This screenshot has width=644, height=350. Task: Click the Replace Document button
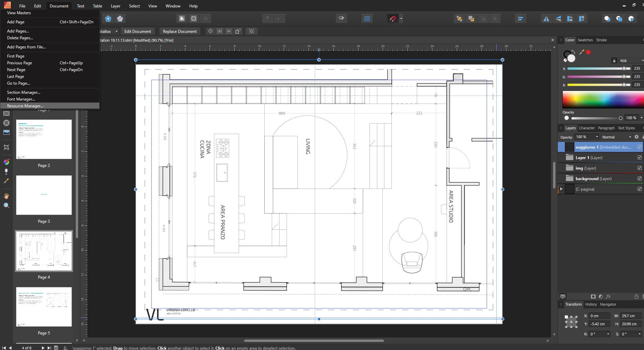180,31
